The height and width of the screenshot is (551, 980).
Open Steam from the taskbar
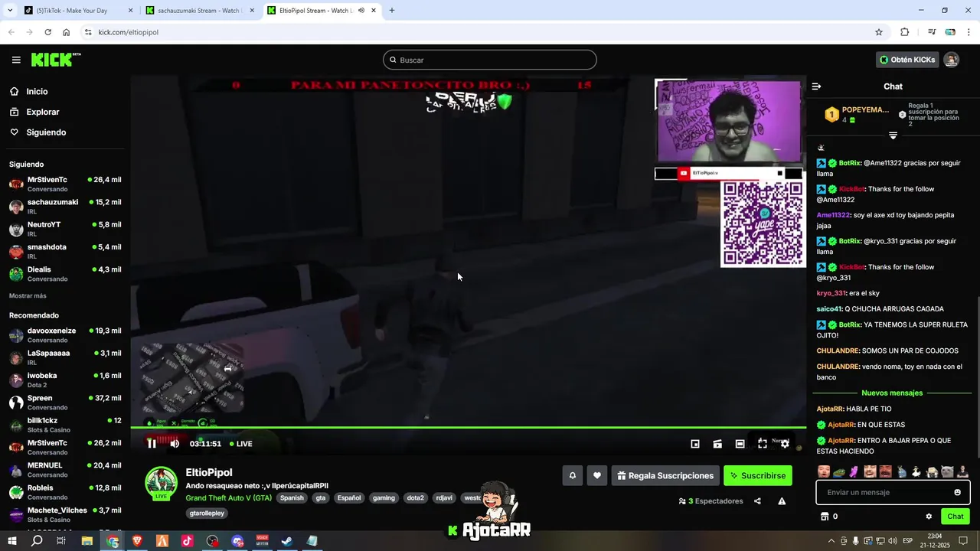(286, 541)
